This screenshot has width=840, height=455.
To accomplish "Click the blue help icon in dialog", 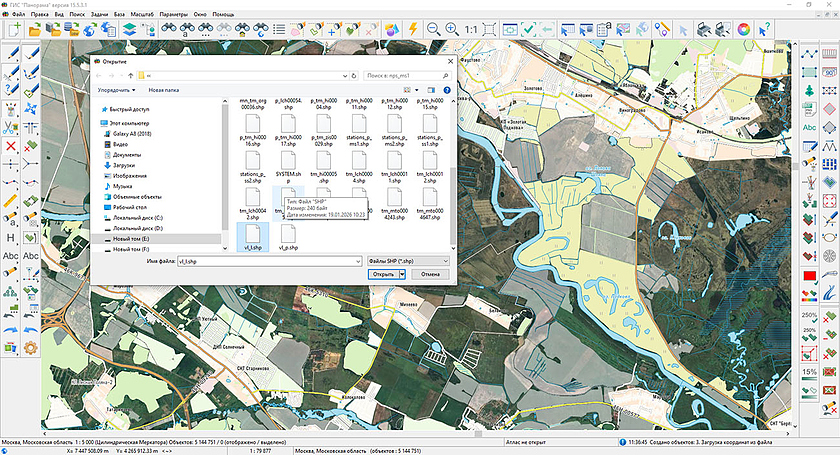I will tap(445, 89).
